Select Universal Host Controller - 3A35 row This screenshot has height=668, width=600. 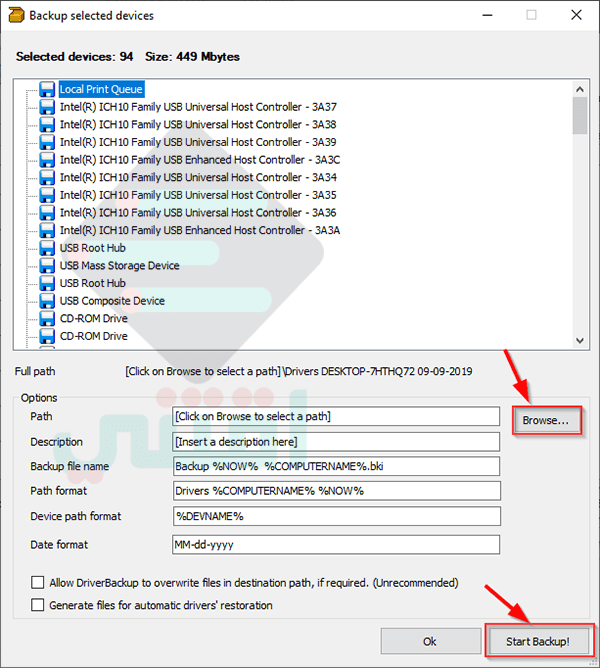pyautogui.click(x=198, y=195)
